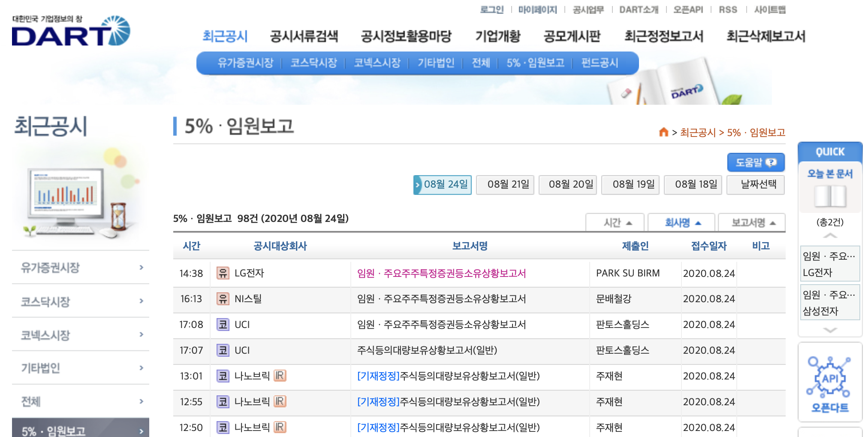868x437 pixels.
Task: Click the home icon in the breadcrumb
Action: (x=663, y=132)
